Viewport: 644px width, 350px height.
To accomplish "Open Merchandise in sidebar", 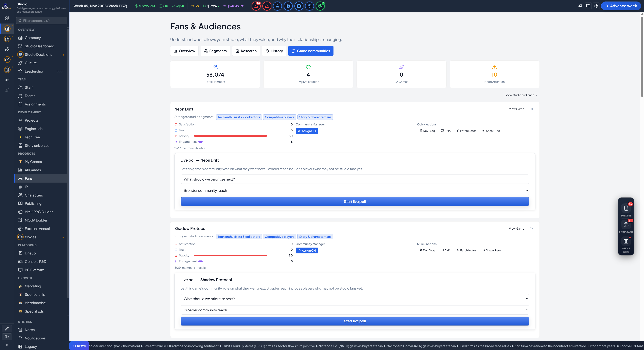I will [x=40, y=303].
